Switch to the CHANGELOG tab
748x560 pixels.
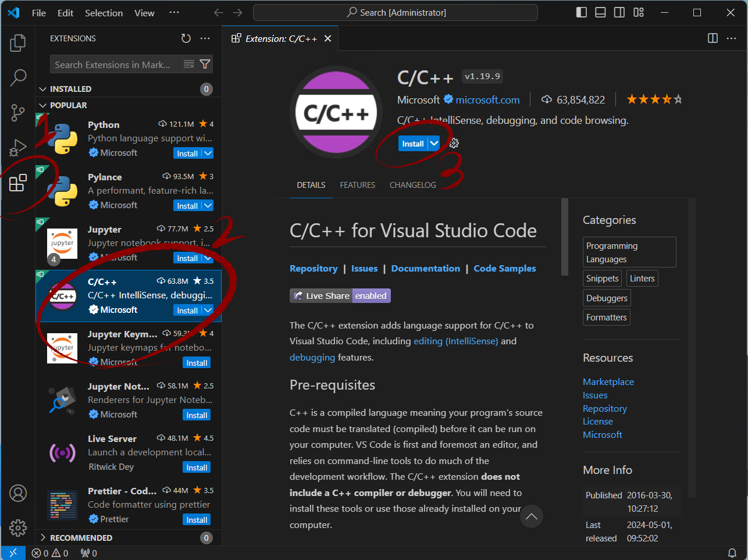[413, 185]
